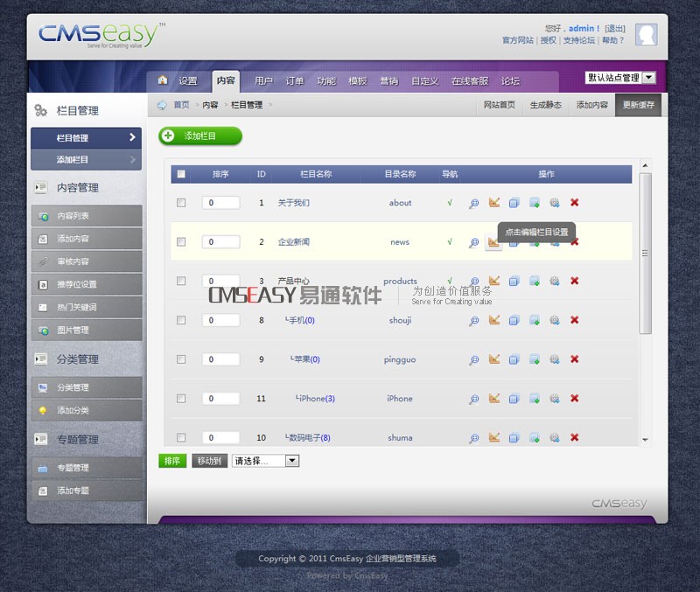Viewport: 700px width, 592px height.
Task: Check the box next to 苹果 column row
Action: click(181, 359)
